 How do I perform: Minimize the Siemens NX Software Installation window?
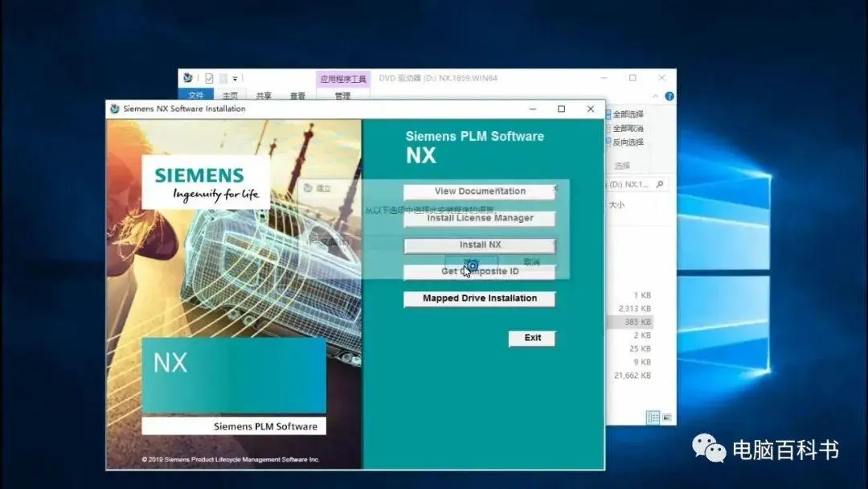point(533,109)
